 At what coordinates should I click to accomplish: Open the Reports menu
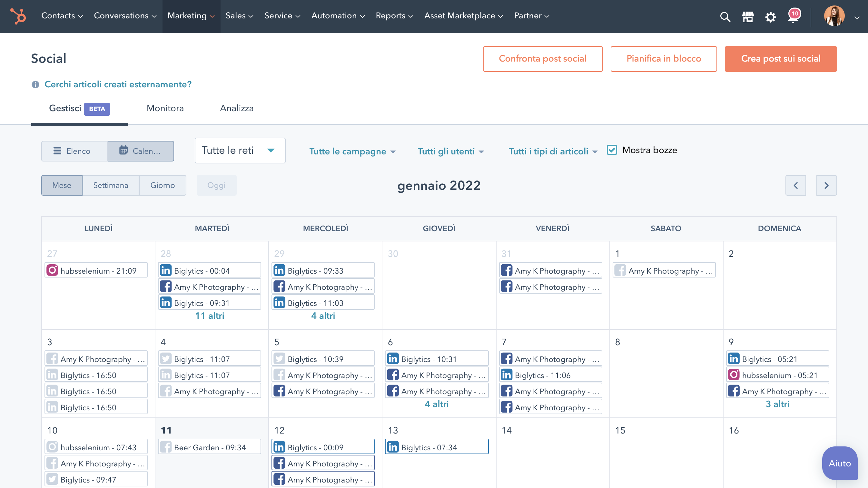pos(394,15)
